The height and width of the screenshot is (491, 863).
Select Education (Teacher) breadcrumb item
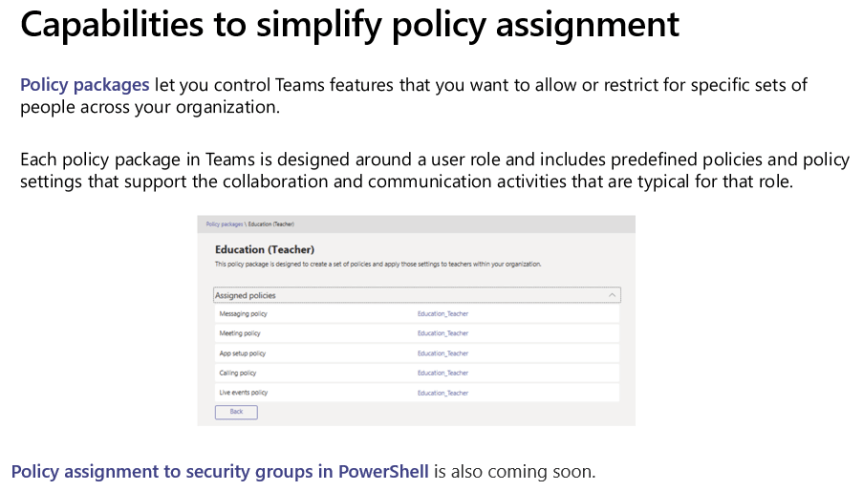272,224
